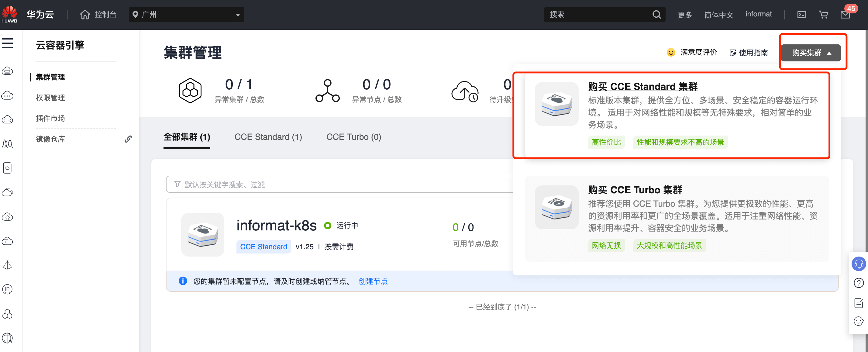Open the 简体中文 language menu
The height and width of the screenshot is (352, 868).
(x=718, y=15)
